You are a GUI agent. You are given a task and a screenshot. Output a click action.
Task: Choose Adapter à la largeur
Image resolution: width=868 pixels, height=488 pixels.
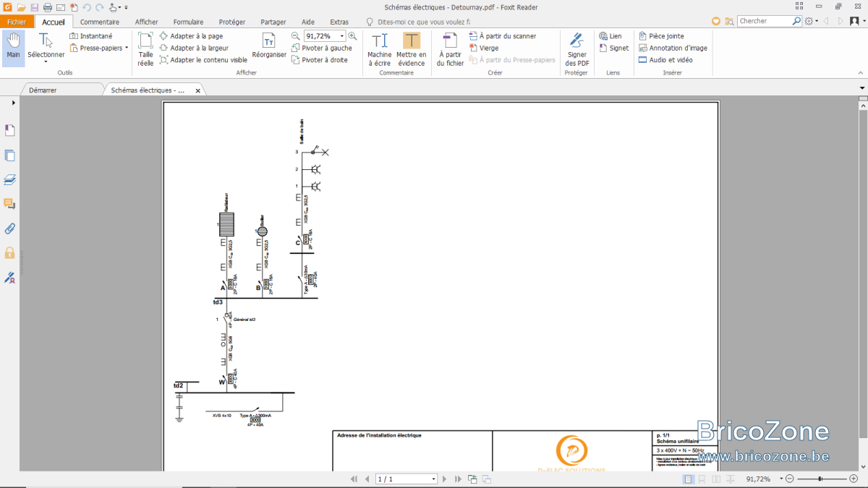[195, 48]
